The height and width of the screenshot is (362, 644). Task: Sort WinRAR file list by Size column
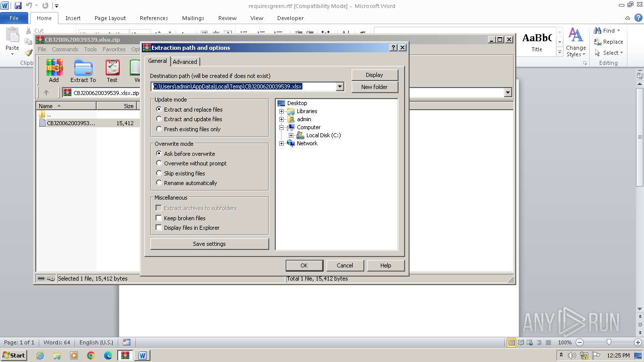tap(117, 106)
